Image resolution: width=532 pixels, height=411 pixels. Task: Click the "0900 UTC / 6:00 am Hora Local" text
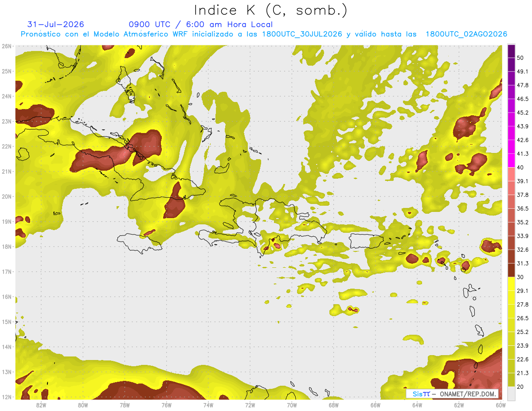coord(201,24)
